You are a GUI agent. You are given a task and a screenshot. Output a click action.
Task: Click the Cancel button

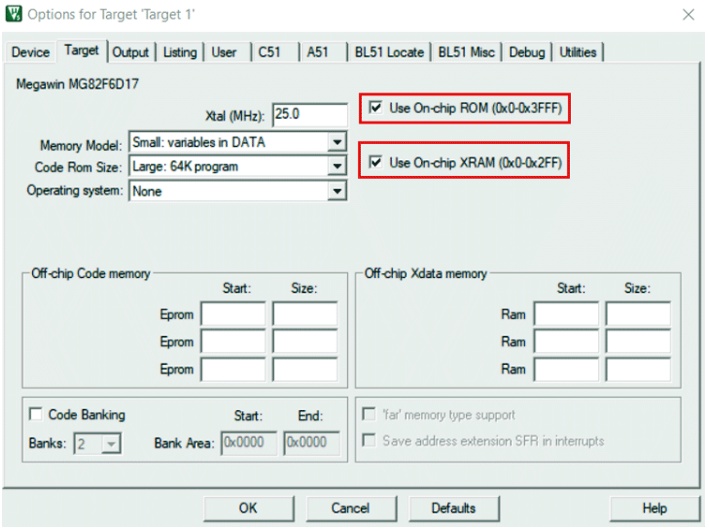[350, 508]
